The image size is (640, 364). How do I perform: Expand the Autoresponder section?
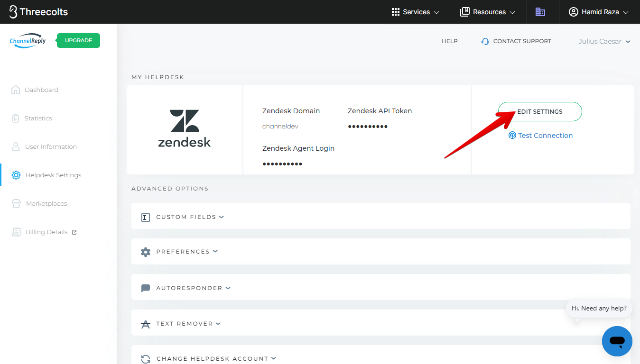click(381, 287)
